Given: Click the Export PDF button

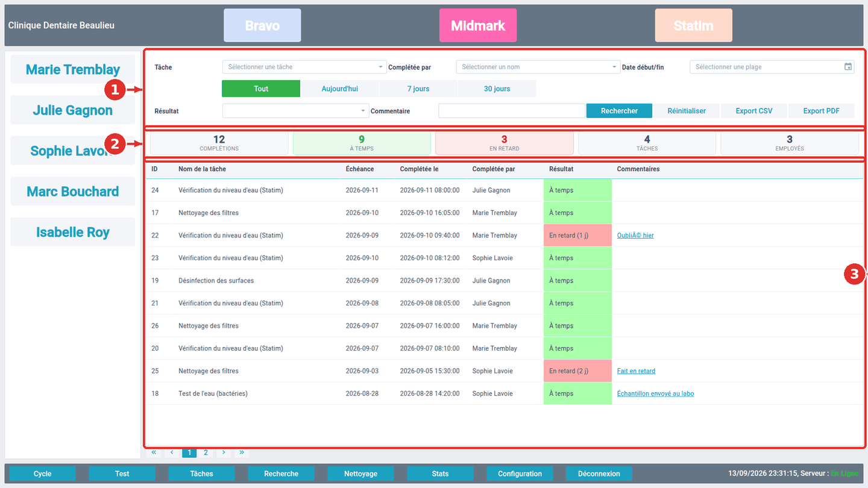Looking at the screenshot, I should point(822,111).
